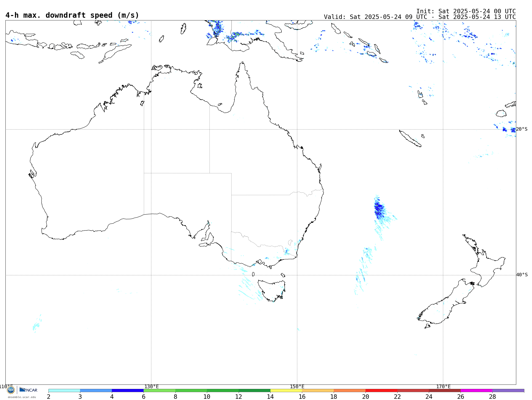
Task: Pick the magenta swatch between 26 and 28
Action: click(476, 390)
